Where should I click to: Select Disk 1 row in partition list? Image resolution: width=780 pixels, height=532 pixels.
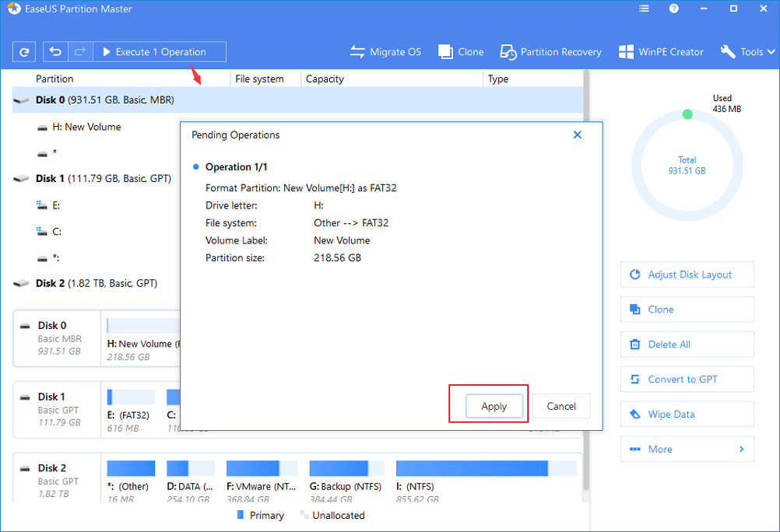pos(96,178)
